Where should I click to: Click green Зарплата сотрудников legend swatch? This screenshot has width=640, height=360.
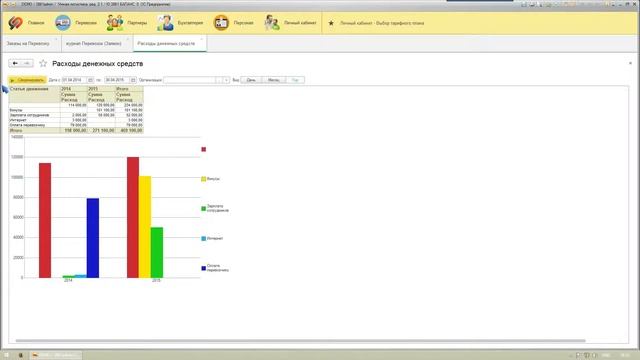click(x=204, y=209)
